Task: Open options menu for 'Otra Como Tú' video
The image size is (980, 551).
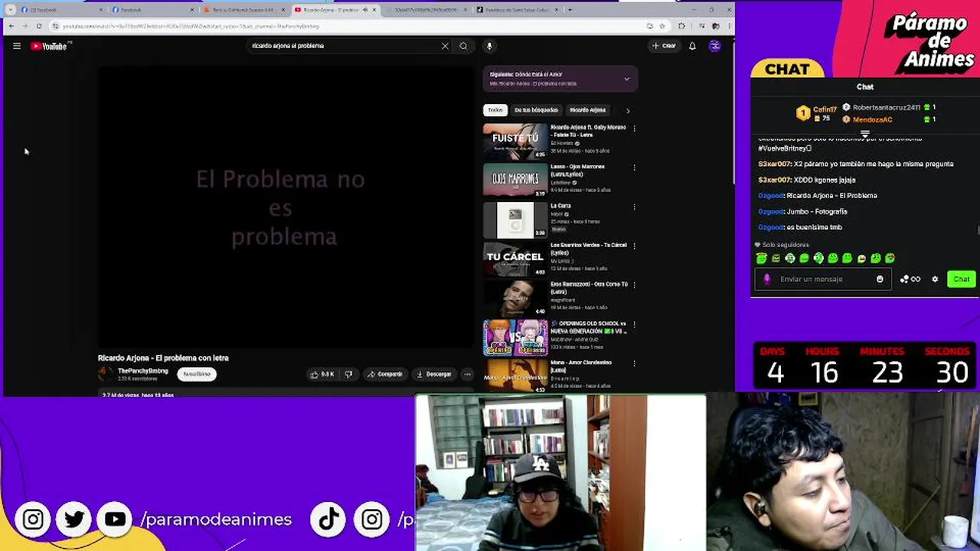Action: pyautogui.click(x=634, y=285)
